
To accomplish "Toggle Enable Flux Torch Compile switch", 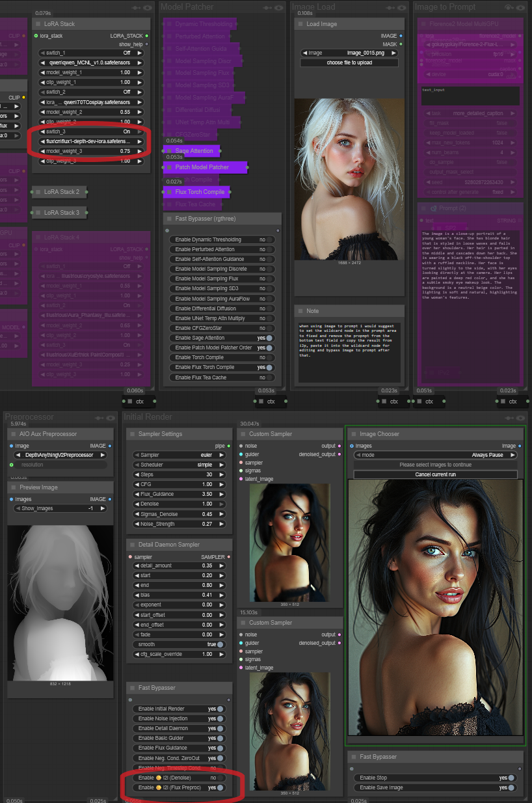I will pos(269,368).
